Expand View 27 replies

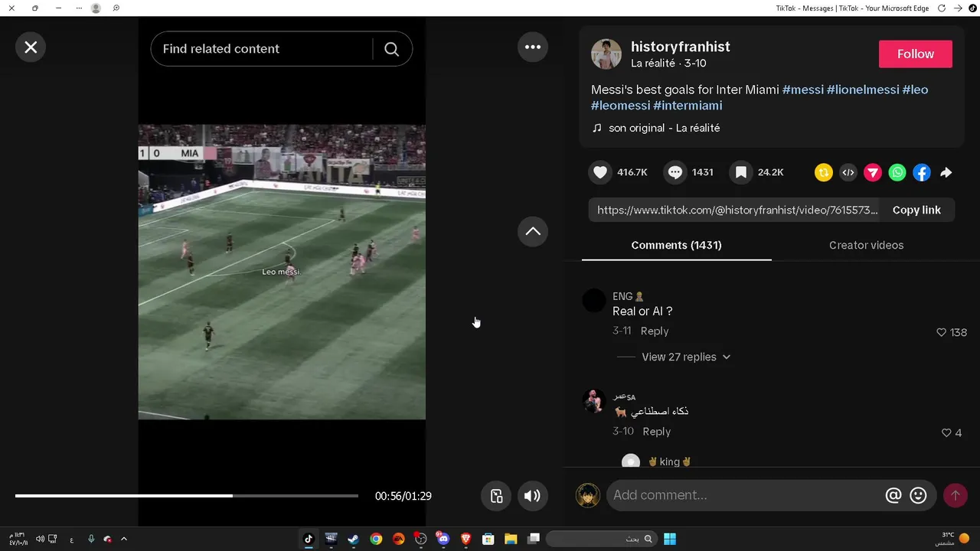[x=685, y=357]
